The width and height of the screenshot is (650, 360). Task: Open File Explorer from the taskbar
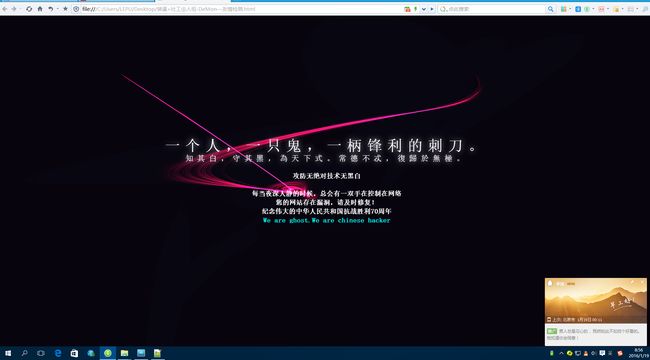click(124, 353)
